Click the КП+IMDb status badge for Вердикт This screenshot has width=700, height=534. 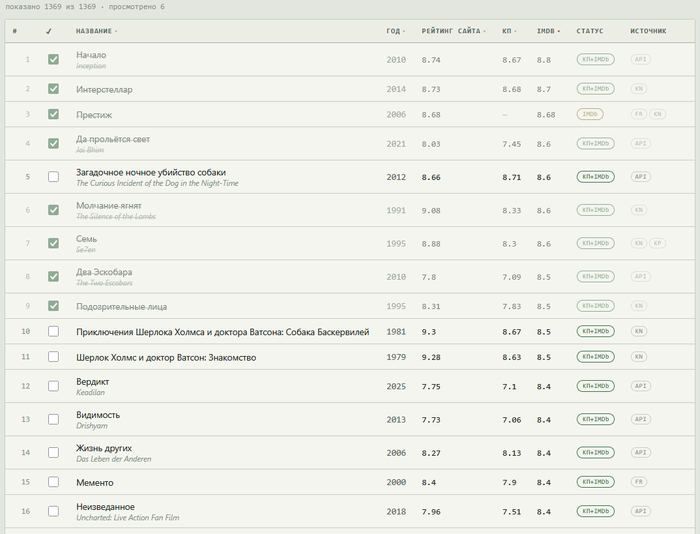point(596,386)
